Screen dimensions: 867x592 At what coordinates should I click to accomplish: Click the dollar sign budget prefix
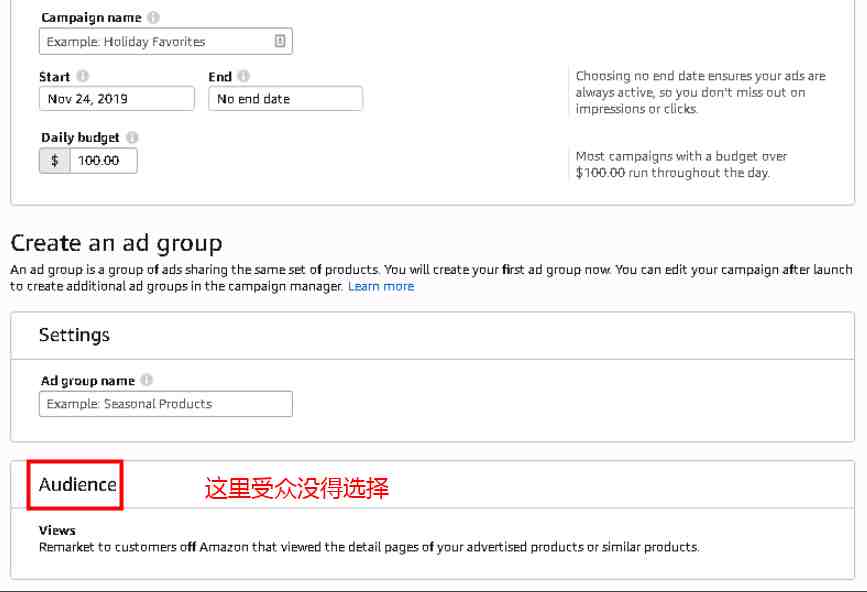click(55, 161)
